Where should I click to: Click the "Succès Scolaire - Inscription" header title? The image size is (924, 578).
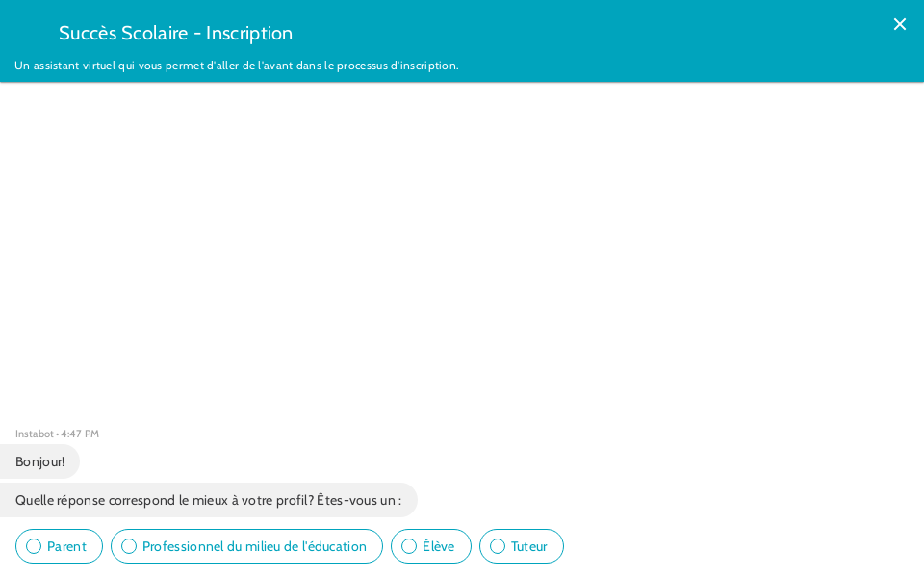175,33
